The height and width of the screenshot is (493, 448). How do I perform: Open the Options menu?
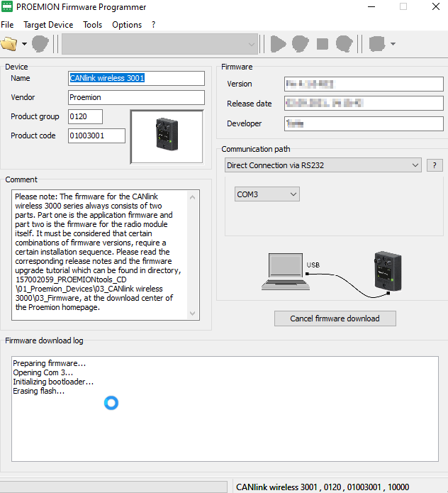(127, 25)
